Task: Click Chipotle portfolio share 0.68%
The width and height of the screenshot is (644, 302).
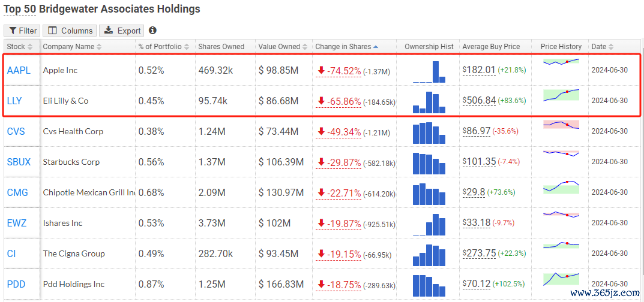Action: [x=151, y=192]
